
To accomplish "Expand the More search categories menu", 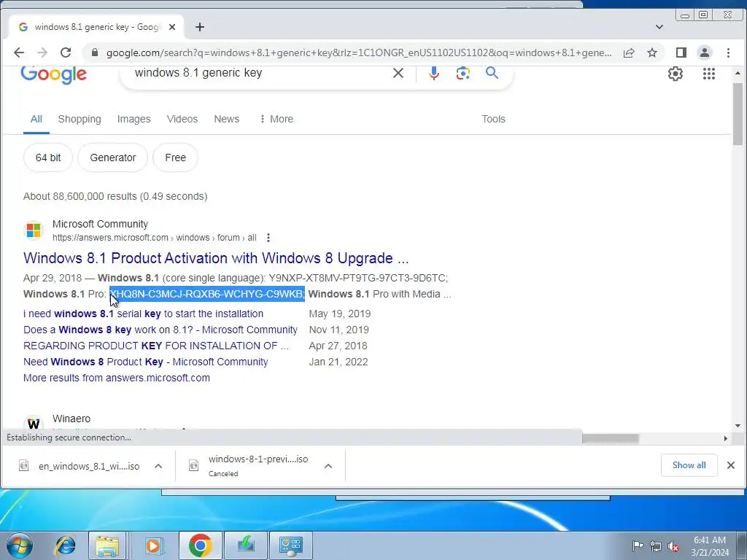I will [x=276, y=119].
